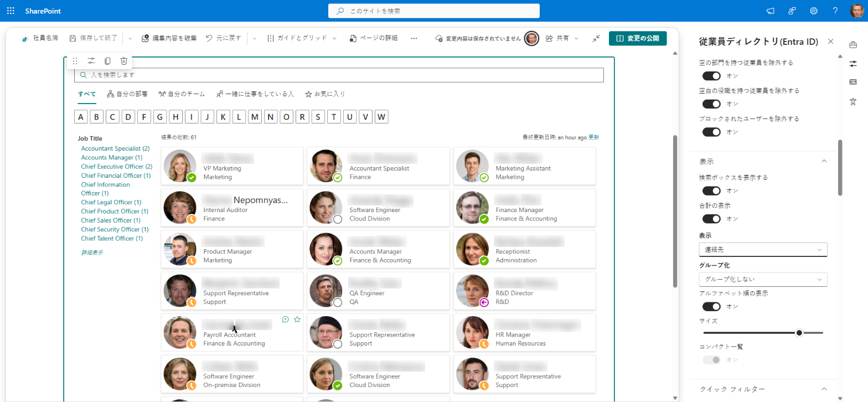This screenshot has height=402, width=868.
Task: Switch to the お気に入り tab
Action: point(325,94)
